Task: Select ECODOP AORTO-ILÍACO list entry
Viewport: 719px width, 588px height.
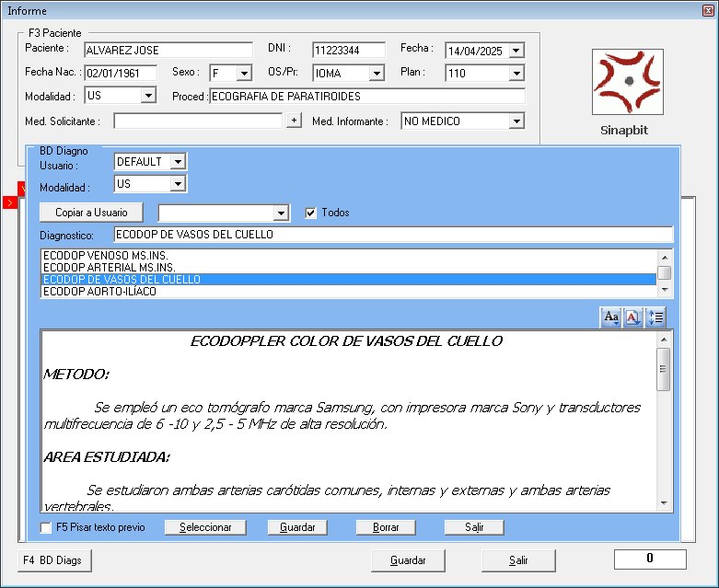Action: coord(99,292)
